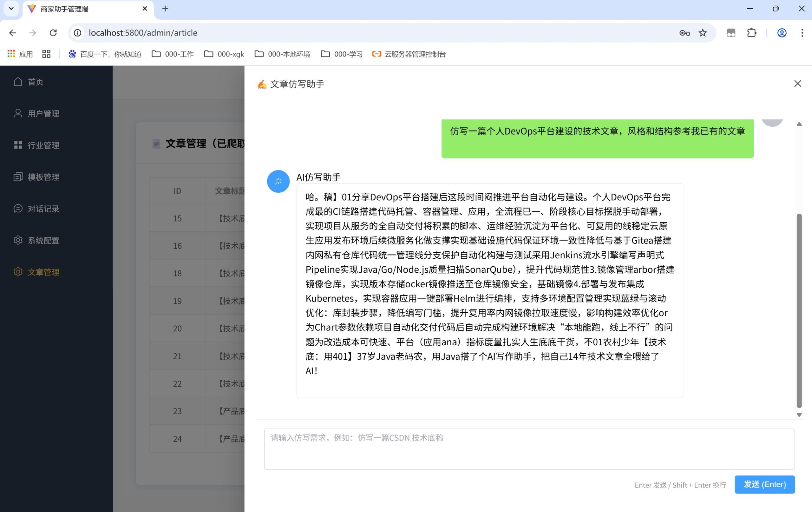
Task: Open 对话记录 chat bubble icon
Action: [x=18, y=209]
